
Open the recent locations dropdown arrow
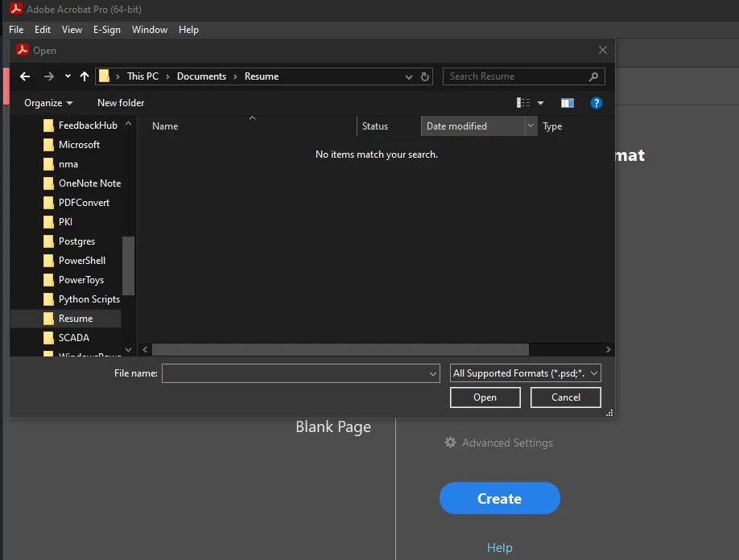pos(68,76)
